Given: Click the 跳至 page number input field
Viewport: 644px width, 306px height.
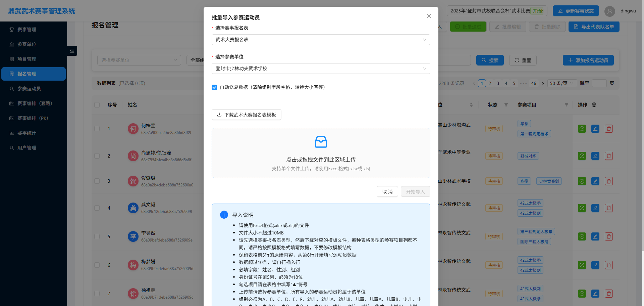Looking at the screenshot, I should 599,83.
